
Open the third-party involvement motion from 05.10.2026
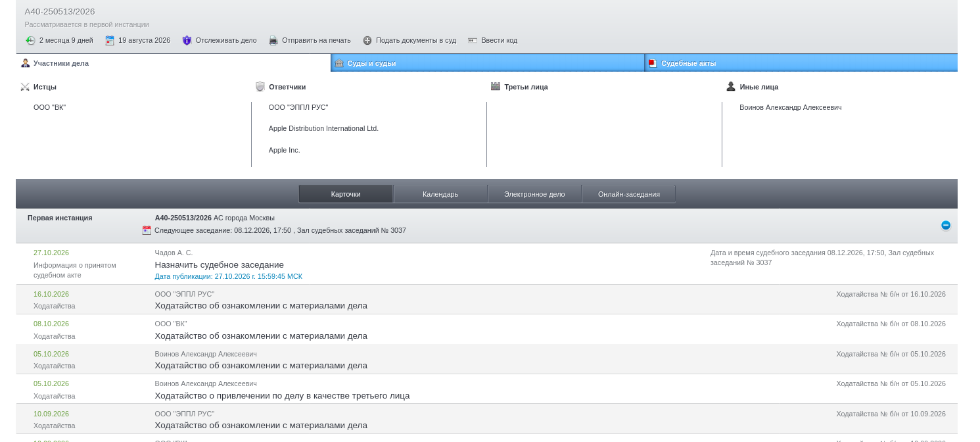[282, 395]
